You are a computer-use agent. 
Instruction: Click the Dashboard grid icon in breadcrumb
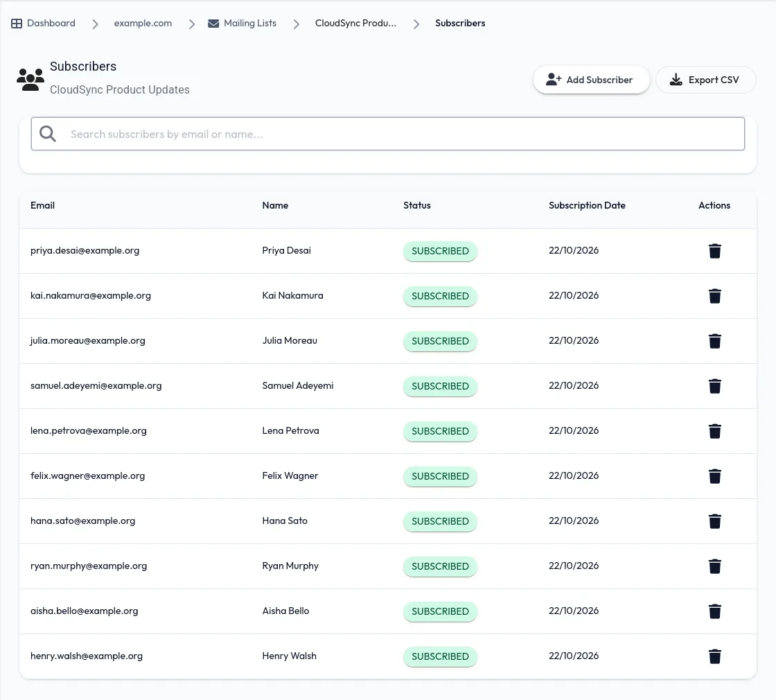pyautogui.click(x=17, y=24)
